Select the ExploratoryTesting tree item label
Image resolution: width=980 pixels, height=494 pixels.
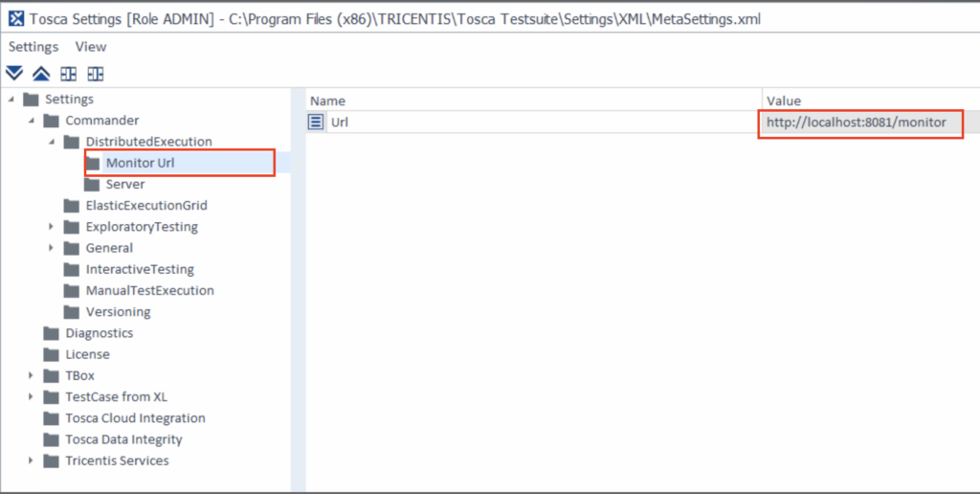[x=142, y=227]
